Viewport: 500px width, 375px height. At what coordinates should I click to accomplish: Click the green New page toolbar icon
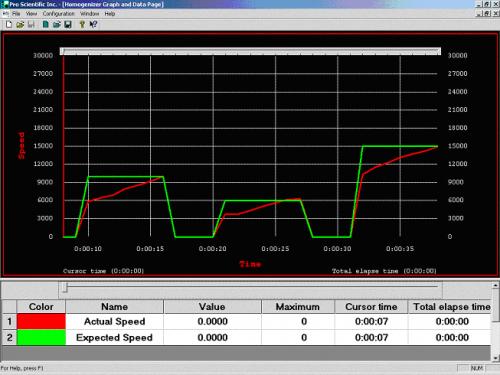pos(46,24)
